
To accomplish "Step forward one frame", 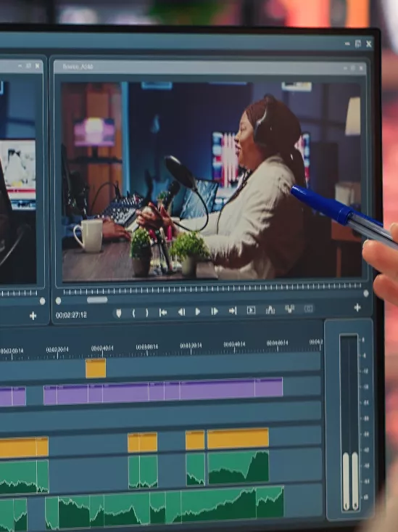I will (x=215, y=311).
